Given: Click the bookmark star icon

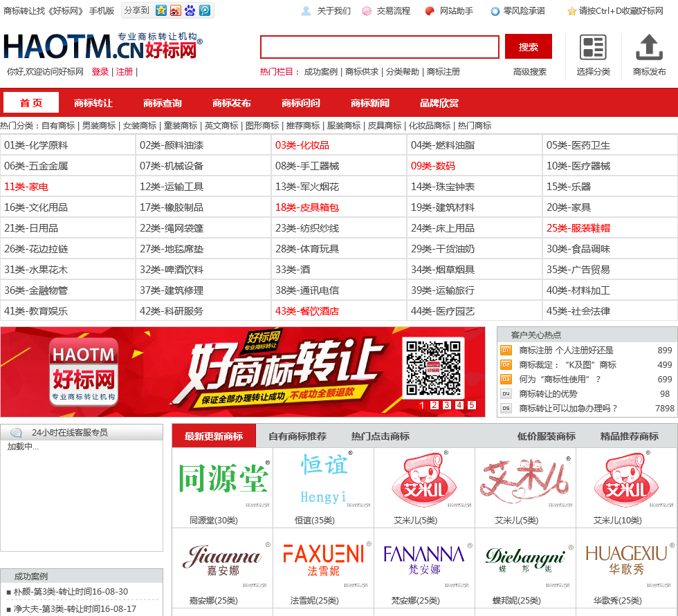Looking at the screenshot, I should pos(571,11).
